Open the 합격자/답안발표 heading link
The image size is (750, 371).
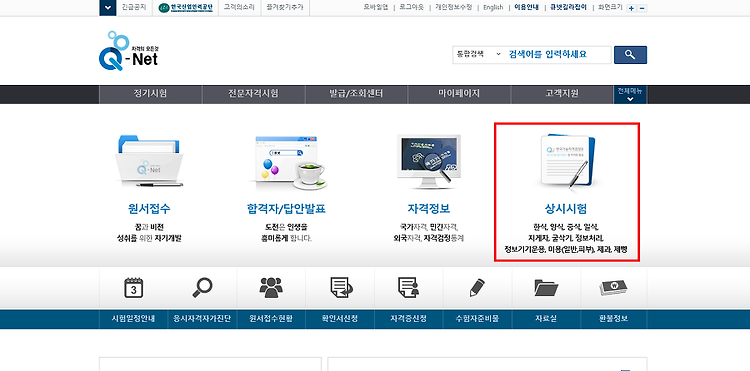point(287,209)
